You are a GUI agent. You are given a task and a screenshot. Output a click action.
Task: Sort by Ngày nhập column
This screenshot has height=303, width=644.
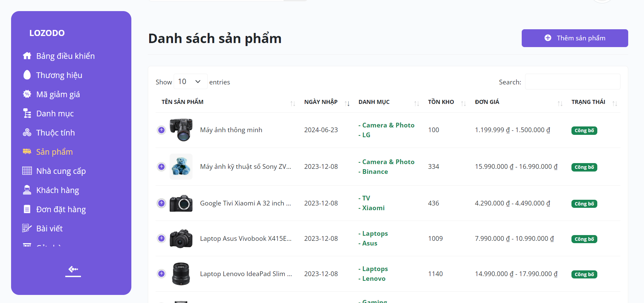[327, 102]
